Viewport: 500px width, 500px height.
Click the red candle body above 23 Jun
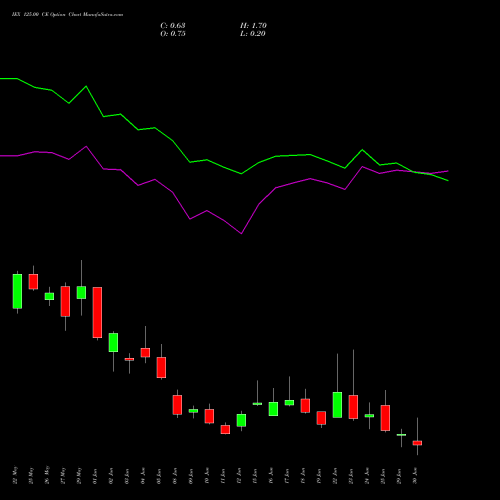coord(353,407)
